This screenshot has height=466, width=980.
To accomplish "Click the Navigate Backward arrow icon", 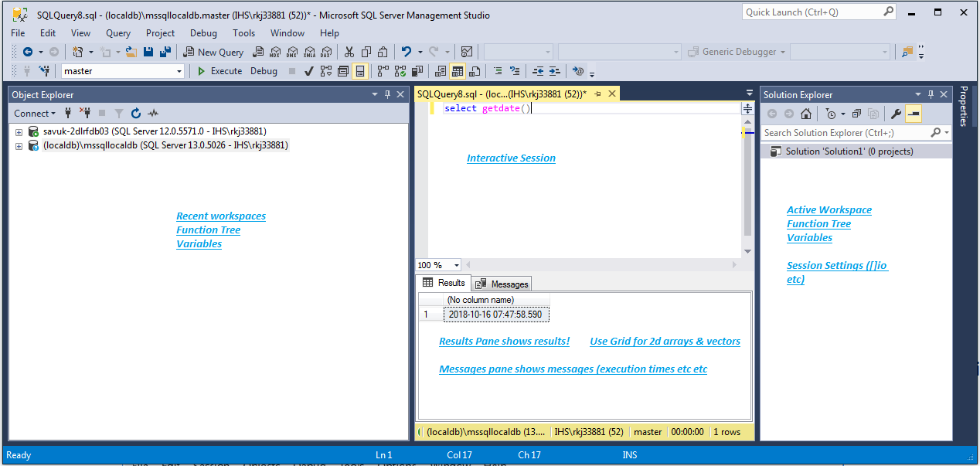I will 28,52.
